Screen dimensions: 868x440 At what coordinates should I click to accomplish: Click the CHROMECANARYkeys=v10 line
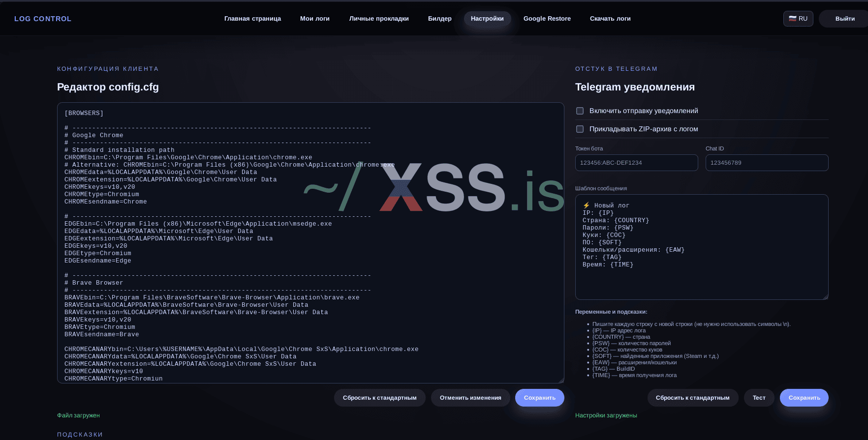click(x=104, y=371)
